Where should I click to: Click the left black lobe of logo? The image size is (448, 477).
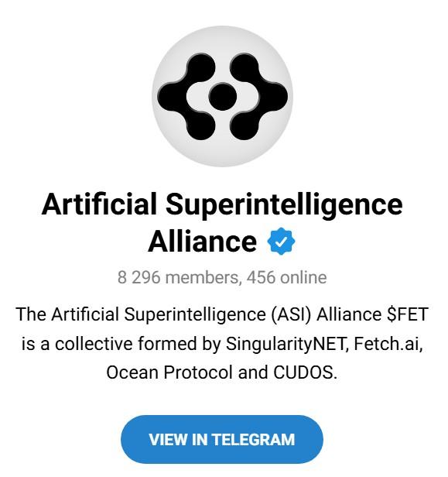(186, 97)
